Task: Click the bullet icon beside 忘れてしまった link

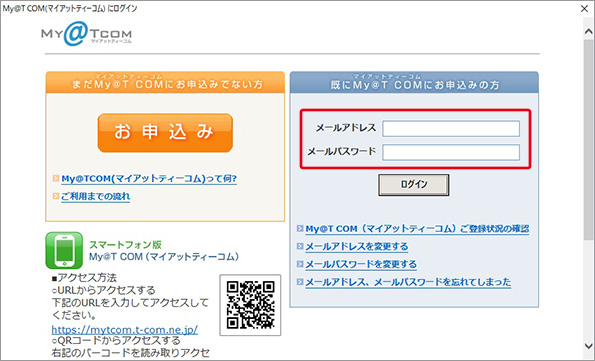Action: 300,282
